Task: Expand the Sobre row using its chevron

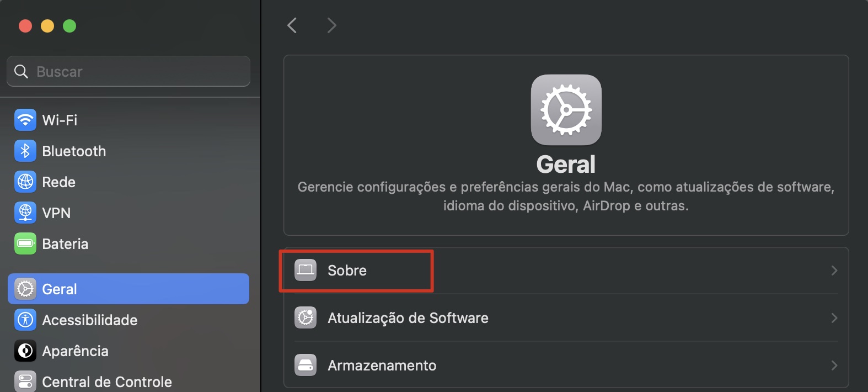Action: click(x=834, y=271)
